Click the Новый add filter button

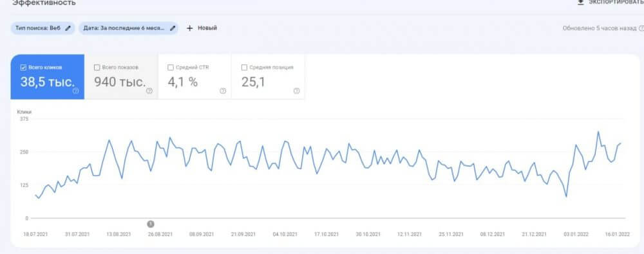pos(202,28)
